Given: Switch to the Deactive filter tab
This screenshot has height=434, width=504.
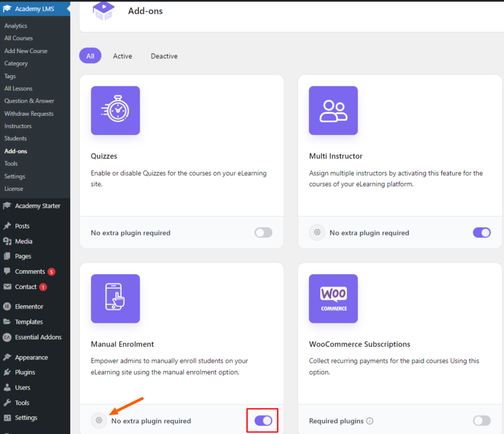Looking at the screenshot, I should coord(164,56).
